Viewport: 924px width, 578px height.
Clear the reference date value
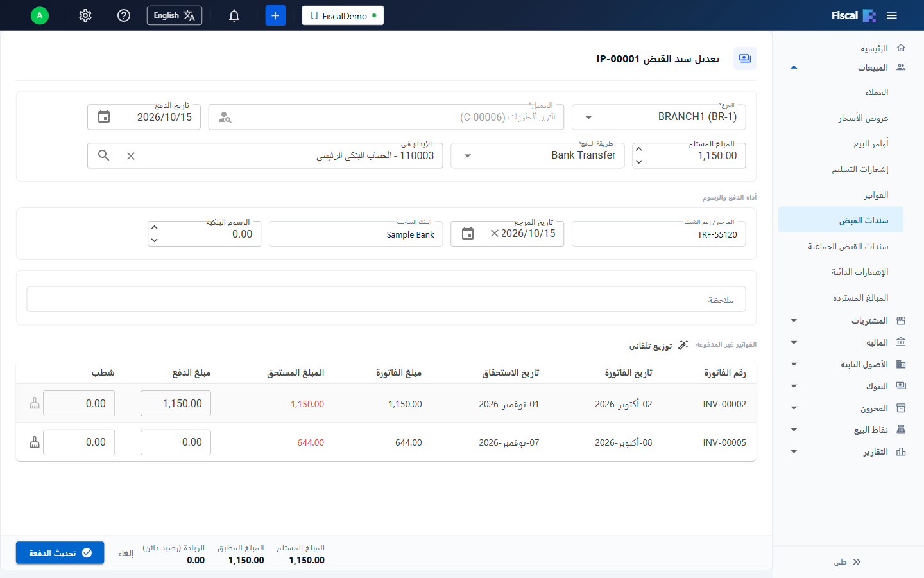click(495, 234)
